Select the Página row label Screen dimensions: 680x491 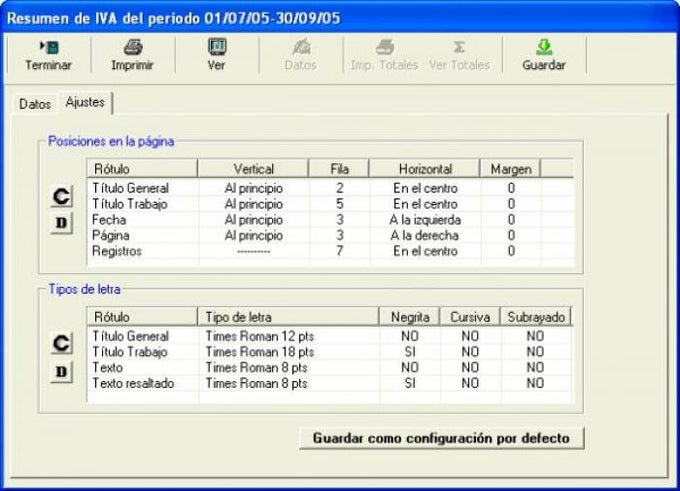click(x=111, y=236)
